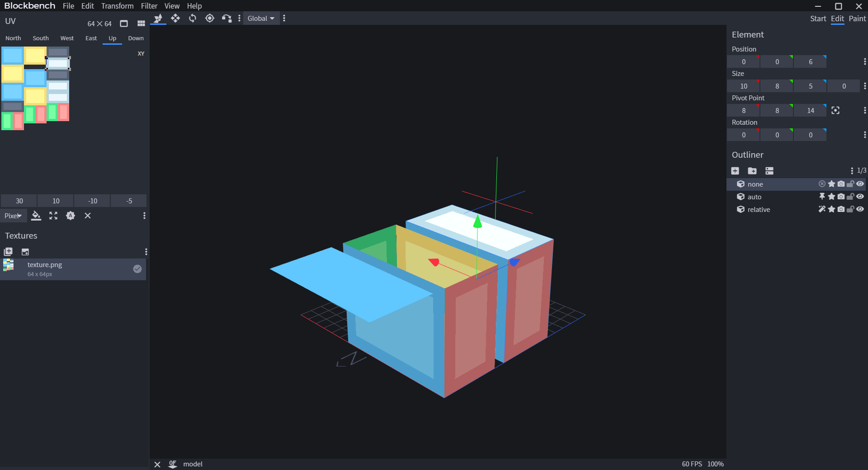Add a new group in the Outliner
The height and width of the screenshot is (470, 868).
(752, 171)
